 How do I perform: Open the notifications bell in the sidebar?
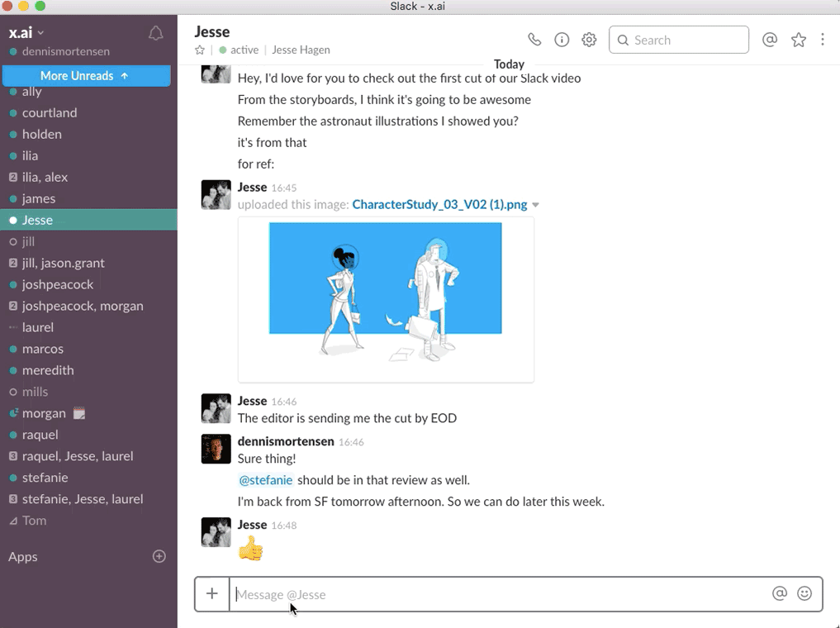pyautogui.click(x=155, y=34)
